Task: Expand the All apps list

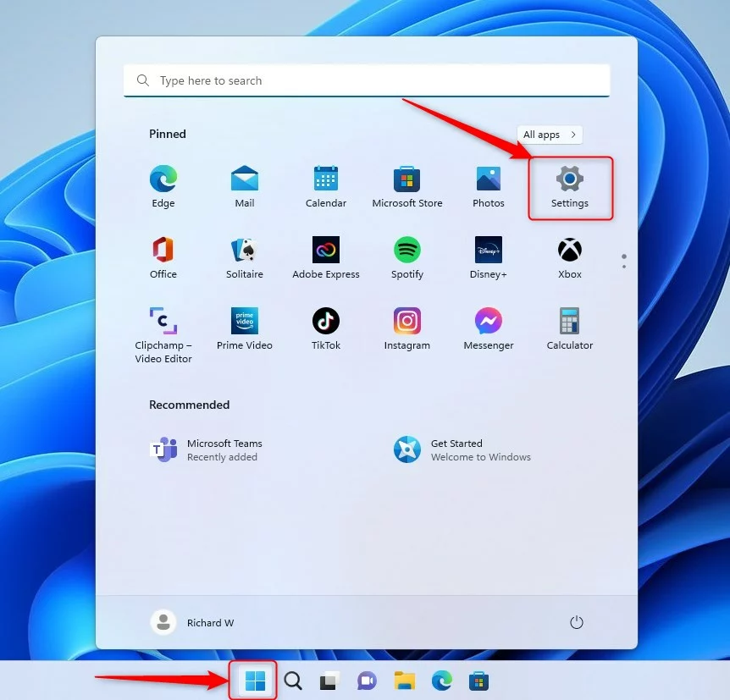Action: [x=550, y=135]
